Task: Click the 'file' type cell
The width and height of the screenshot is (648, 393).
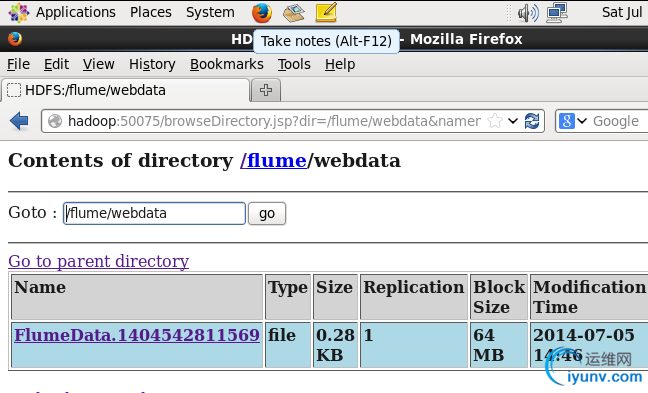Action: point(288,345)
